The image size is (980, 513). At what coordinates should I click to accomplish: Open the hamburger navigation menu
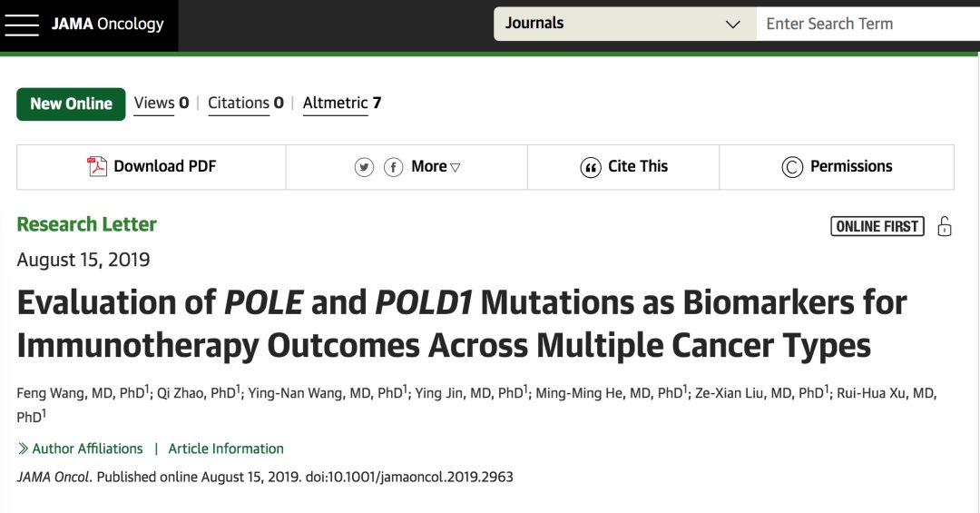[x=22, y=25]
